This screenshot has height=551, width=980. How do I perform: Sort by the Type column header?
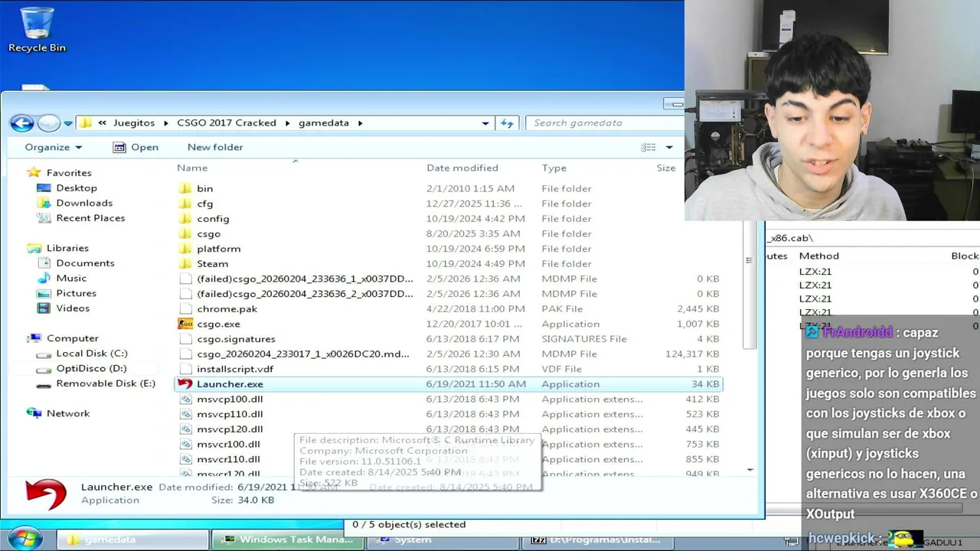point(554,168)
